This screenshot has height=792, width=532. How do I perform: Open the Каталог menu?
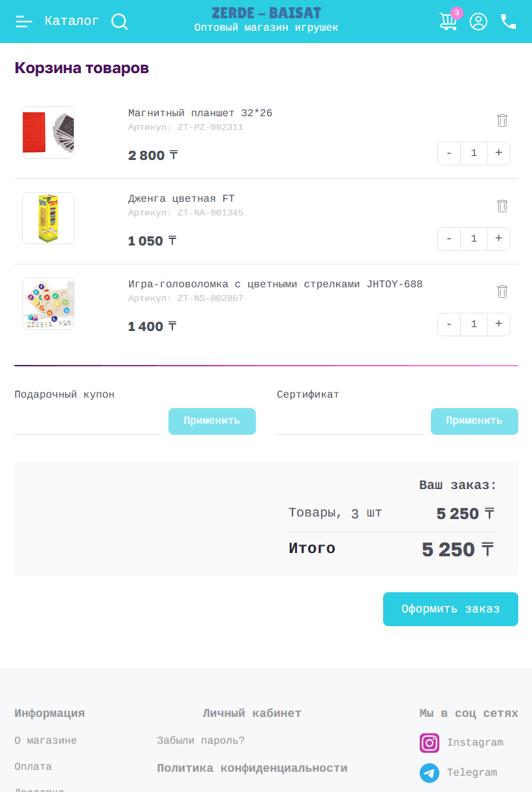coord(72,21)
